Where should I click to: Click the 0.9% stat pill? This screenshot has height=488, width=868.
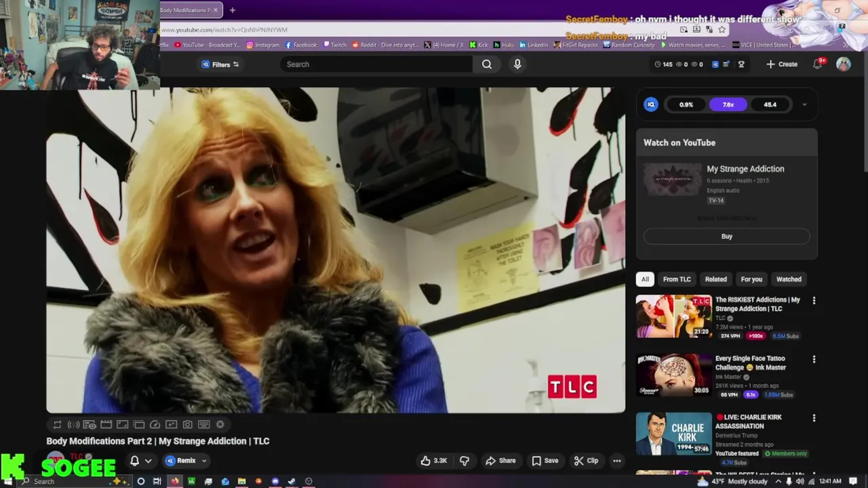point(686,104)
